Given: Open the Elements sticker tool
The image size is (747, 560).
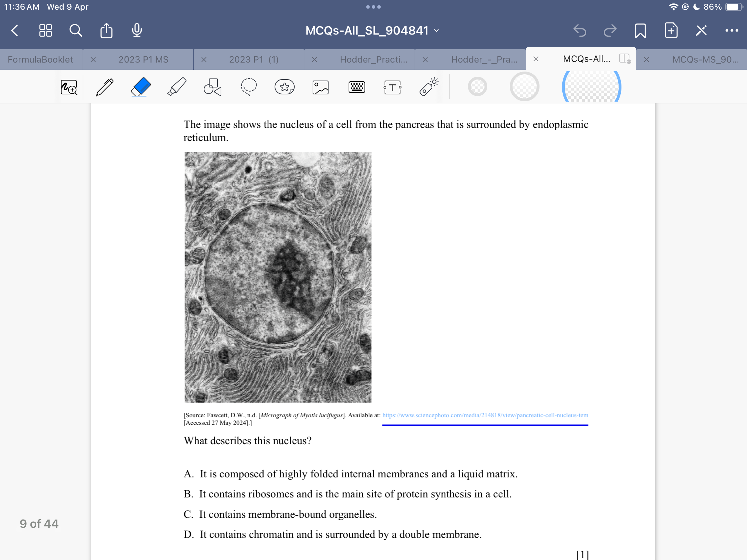Looking at the screenshot, I should (x=285, y=87).
